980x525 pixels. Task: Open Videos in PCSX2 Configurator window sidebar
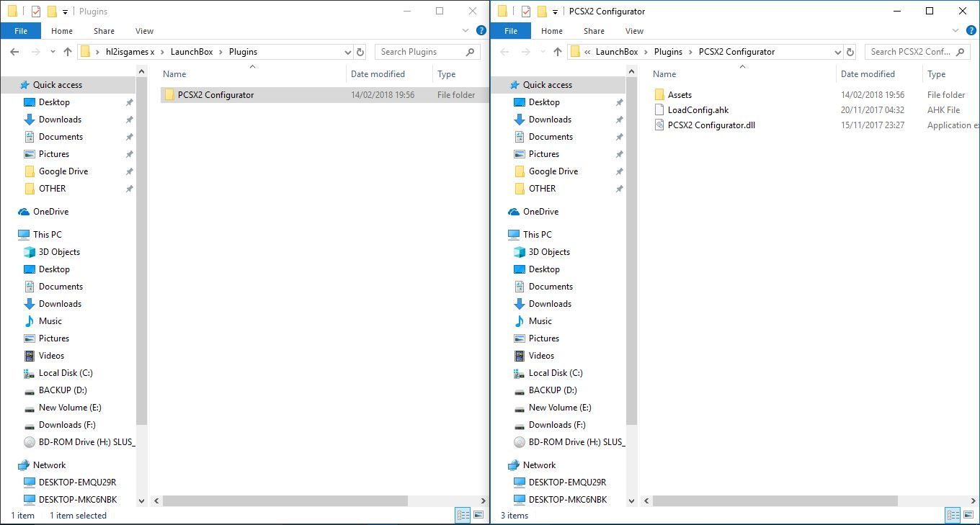click(542, 356)
